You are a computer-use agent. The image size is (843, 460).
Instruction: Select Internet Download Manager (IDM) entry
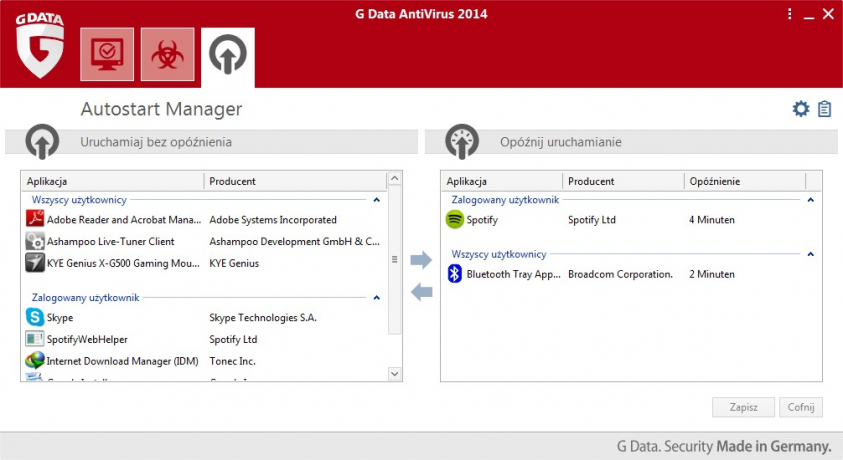pyautogui.click(x=204, y=361)
